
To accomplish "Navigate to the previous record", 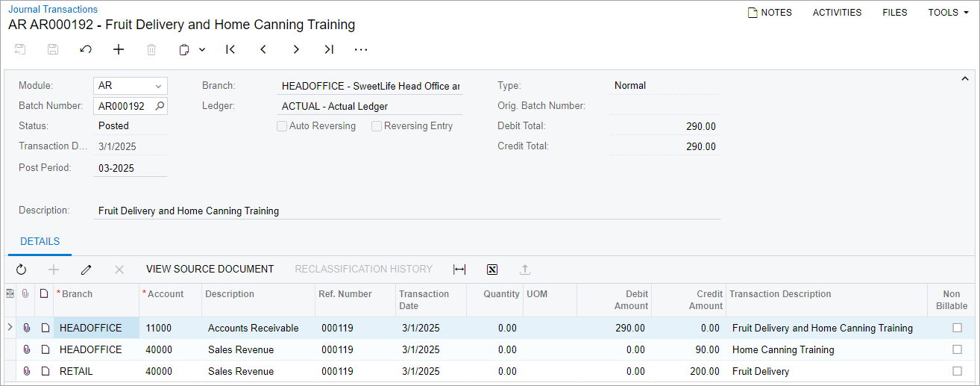I will click(x=263, y=50).
